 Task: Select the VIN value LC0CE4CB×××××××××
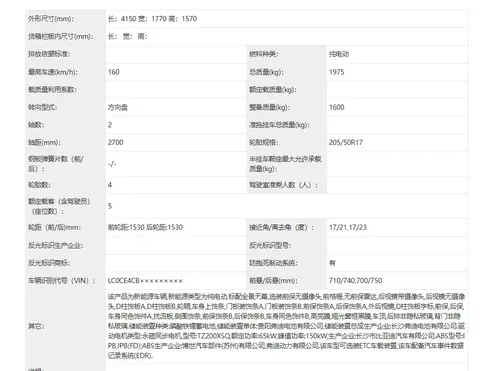145,281
